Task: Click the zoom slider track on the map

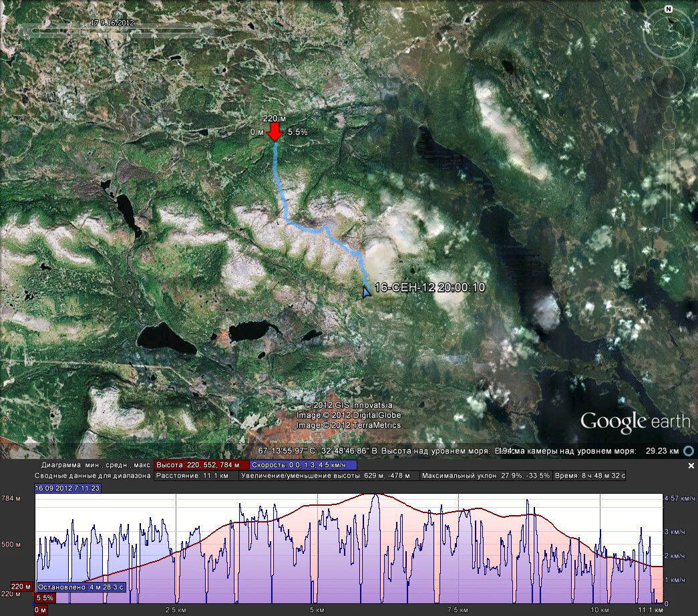Action: [x=669, y=182]
